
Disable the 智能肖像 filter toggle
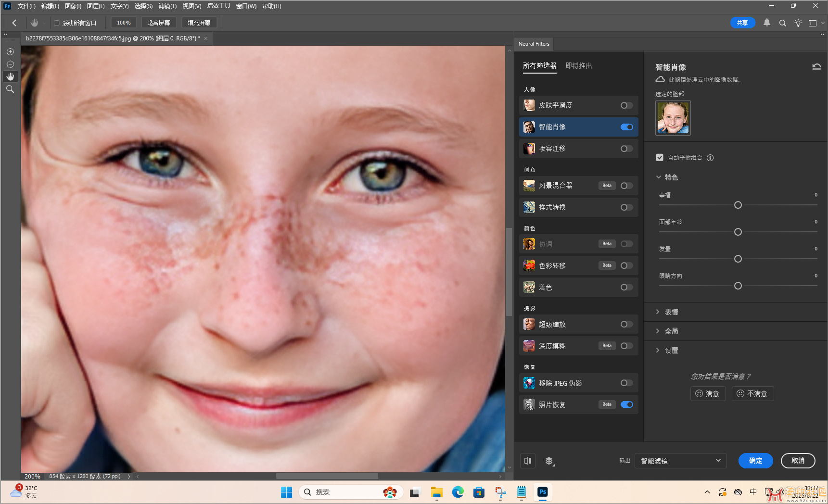[x=626, y=127]
